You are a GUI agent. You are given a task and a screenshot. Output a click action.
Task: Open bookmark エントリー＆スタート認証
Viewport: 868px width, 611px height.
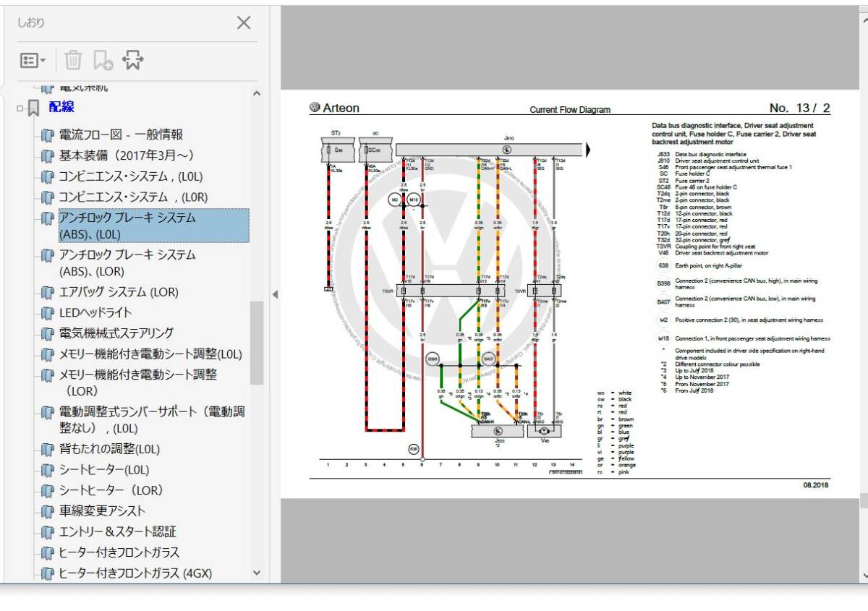(x=117, y=532)
